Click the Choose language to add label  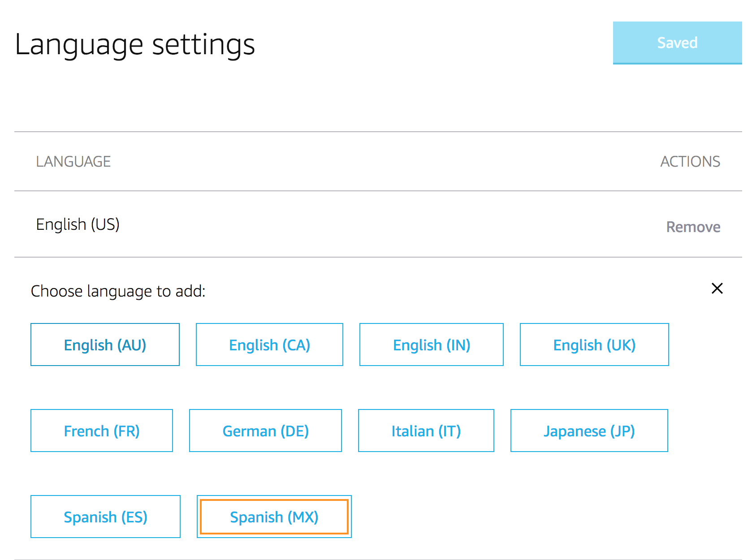pyautogui.click(x=118, y=291)
